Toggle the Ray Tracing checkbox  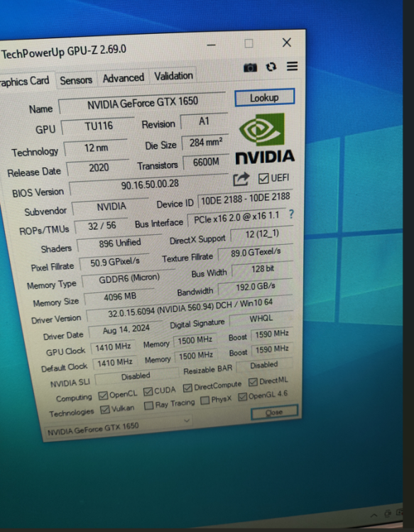[x=148, y=406]
